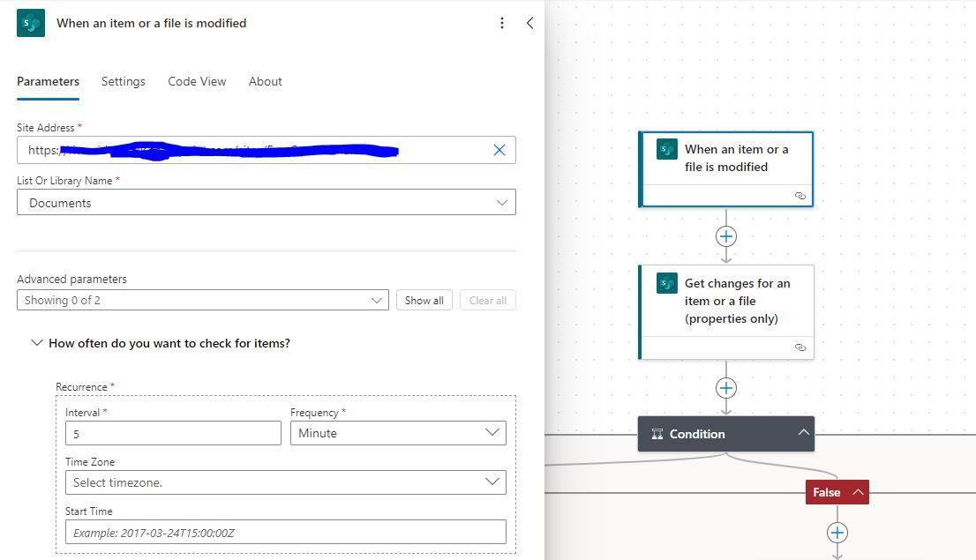Collapse the False branch chevron
Viewport: 976px width, 560px height.
click(x=857, y=492)
